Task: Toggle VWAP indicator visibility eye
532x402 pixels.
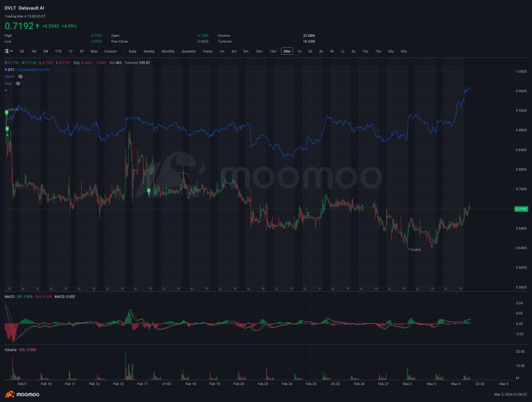Action: click(20, 76)
